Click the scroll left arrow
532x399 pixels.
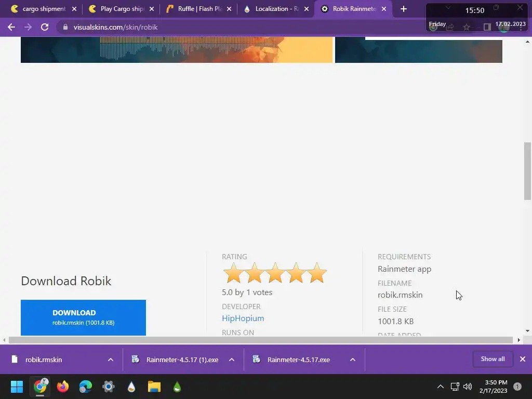(x=4, y=340)
